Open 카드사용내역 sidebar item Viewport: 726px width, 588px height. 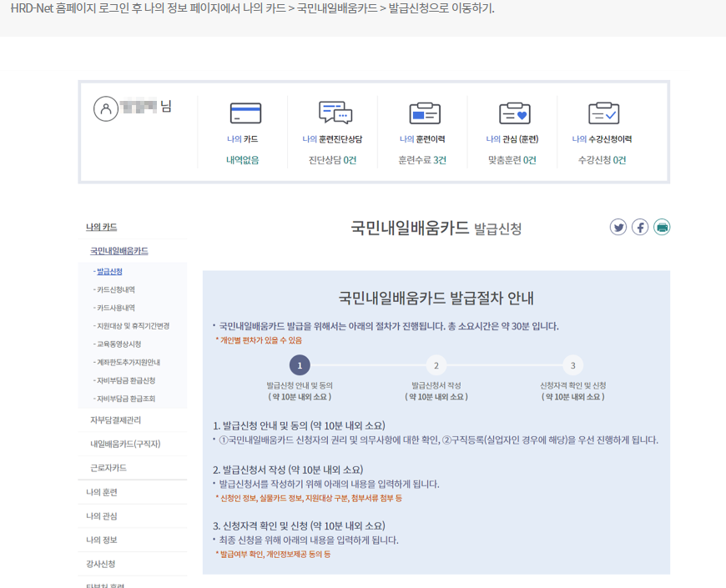click(115, 308)
